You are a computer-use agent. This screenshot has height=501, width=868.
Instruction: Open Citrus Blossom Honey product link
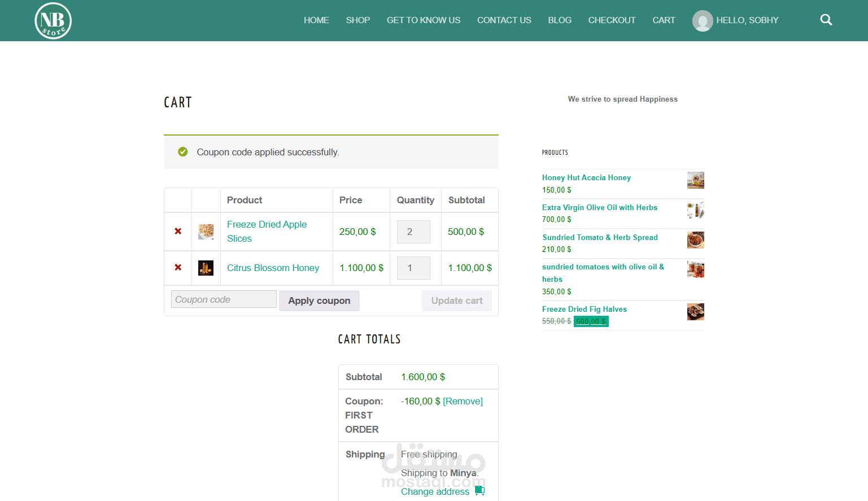pos(273,268)
